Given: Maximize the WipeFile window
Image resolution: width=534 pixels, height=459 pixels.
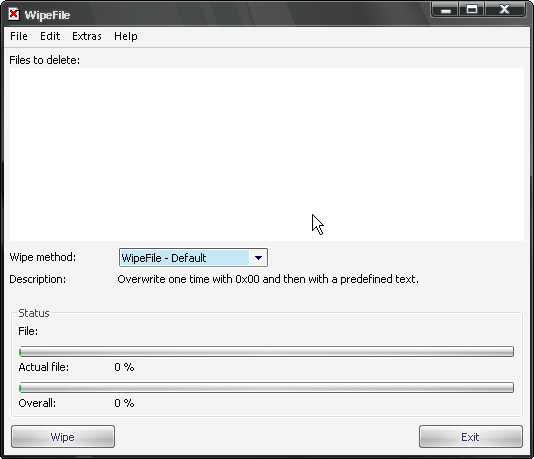Looking at the screenshot, I should pyautogui.click(x=472, y=10).
